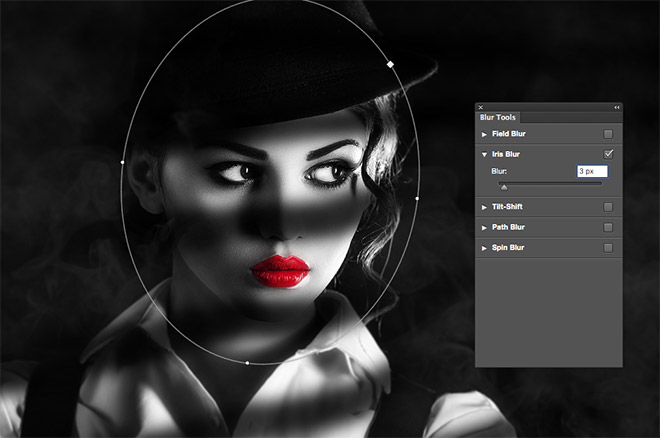Click the left ellipse handle of the iris blur

[122, 161]
